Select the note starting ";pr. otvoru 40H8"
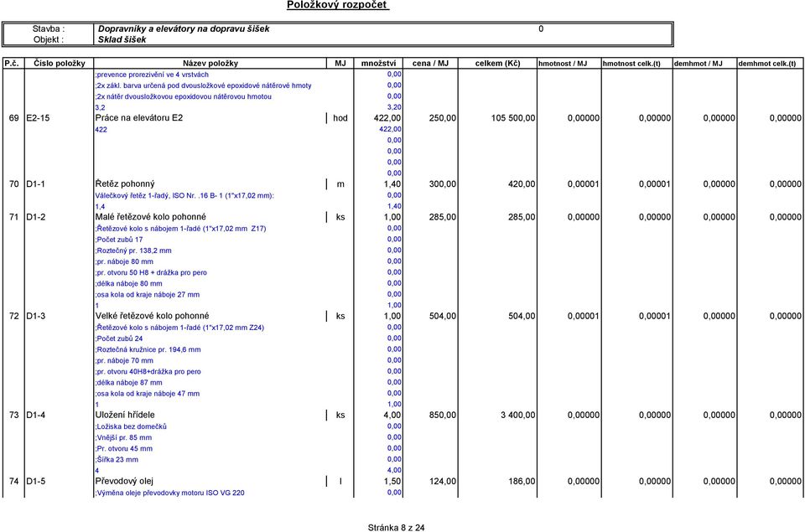This screenshot has height=532, width=805. click(148, 372)
